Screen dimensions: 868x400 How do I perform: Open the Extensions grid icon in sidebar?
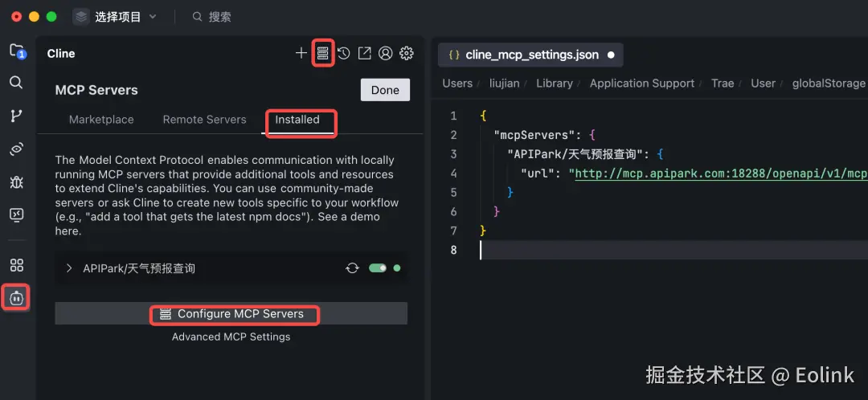17,265
